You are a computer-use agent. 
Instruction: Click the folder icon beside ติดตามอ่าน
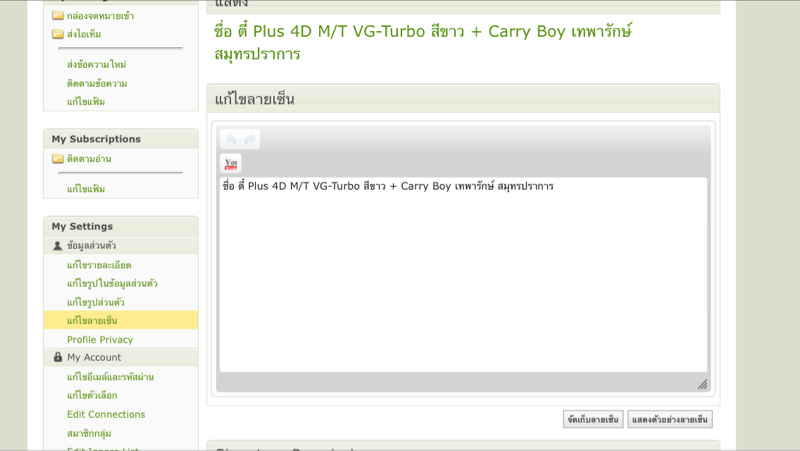click(x=58, y=159)
